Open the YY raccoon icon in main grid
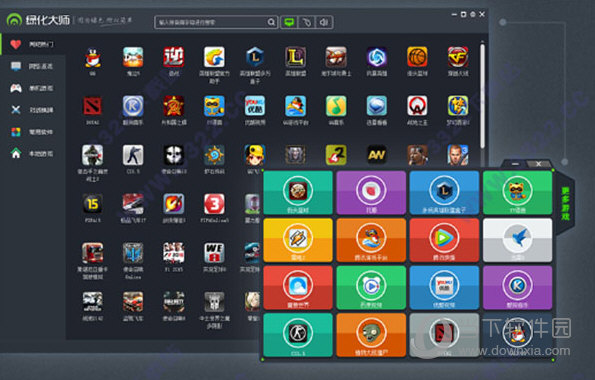Viewport: 595px width, 380px height. coord(214,106)
